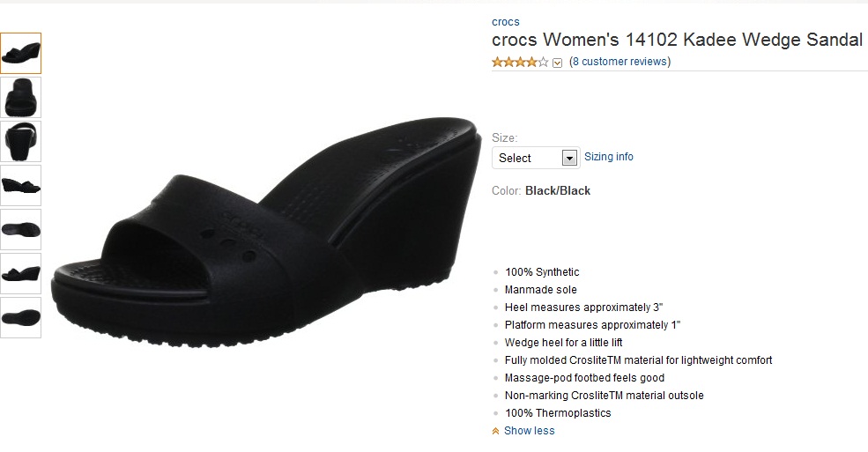Image resolution: width=868 pixels, height=452 pixels.
Task: Open the Size Select dropdown
Action: [x=536, y=158]
